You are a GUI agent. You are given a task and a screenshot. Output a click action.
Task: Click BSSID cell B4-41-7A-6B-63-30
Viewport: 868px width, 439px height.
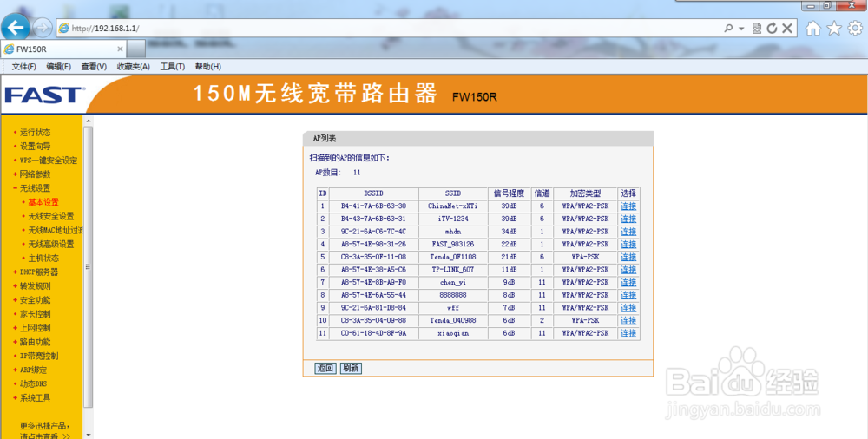point(373,206)
